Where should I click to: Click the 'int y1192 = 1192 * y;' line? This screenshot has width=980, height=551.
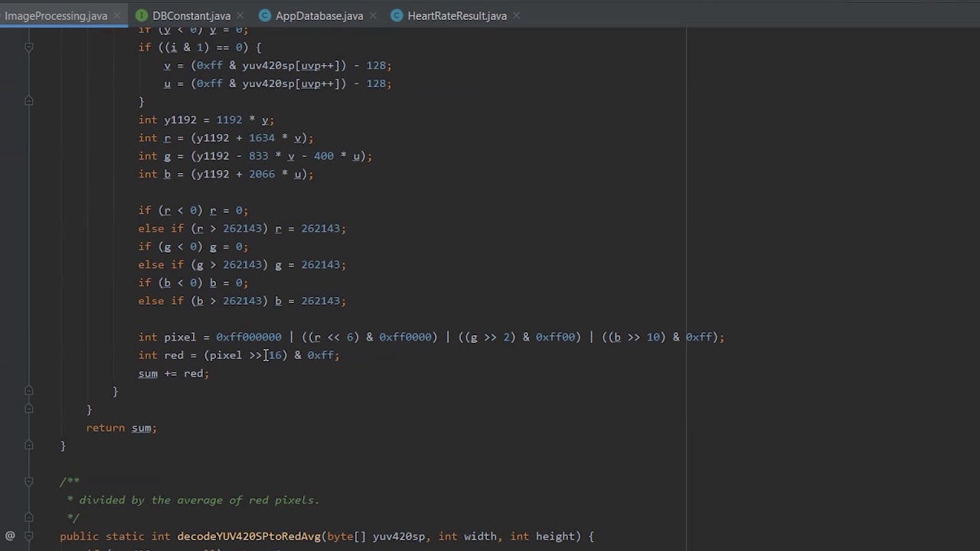pos(206,119)
